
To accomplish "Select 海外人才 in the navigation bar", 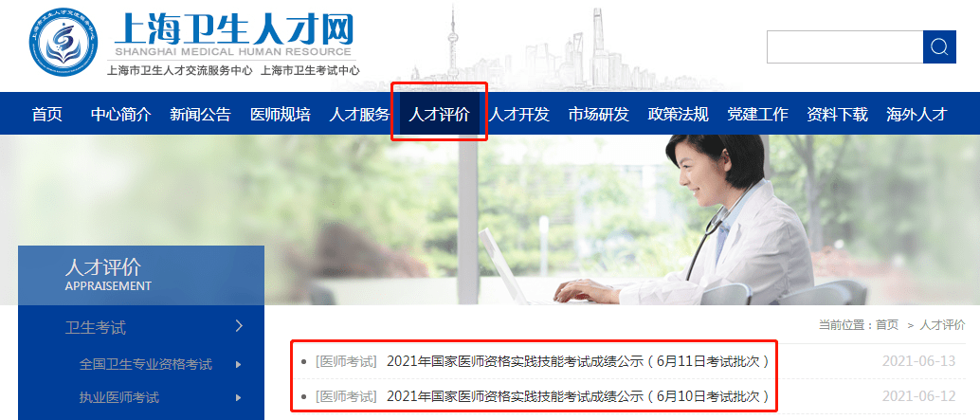I will click(916, 115).
